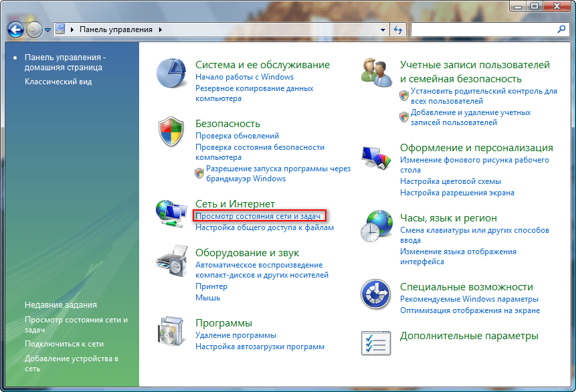Viewport: 576px width, 392px height.
Task: Click the 'Мышь' link
Action: 207,298
